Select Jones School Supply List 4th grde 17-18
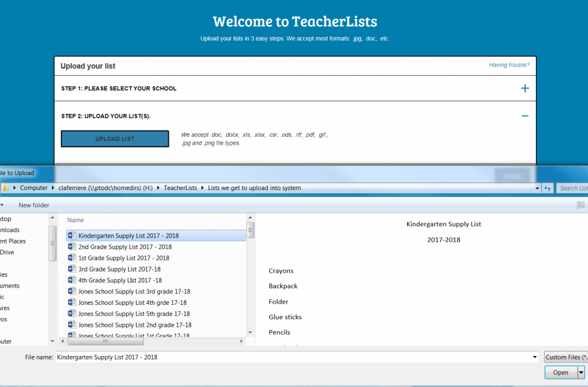The width and height of the screenshot is (588, 387). point(133,303)
